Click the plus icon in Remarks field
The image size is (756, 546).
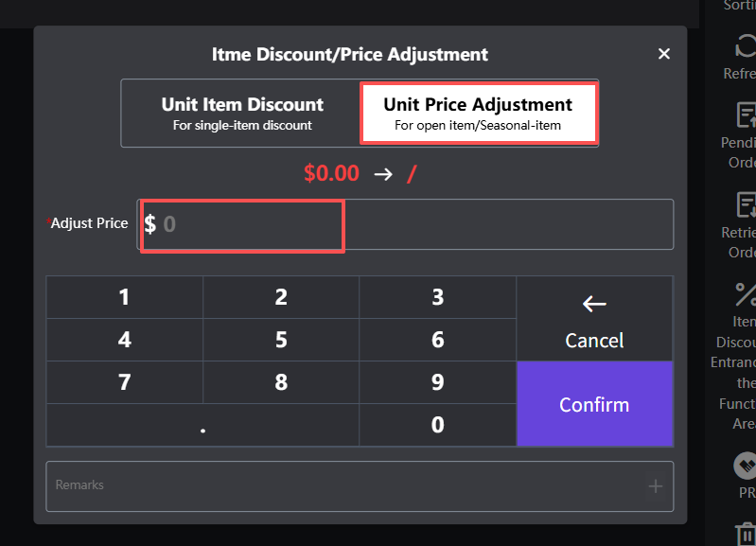[655, 486]
